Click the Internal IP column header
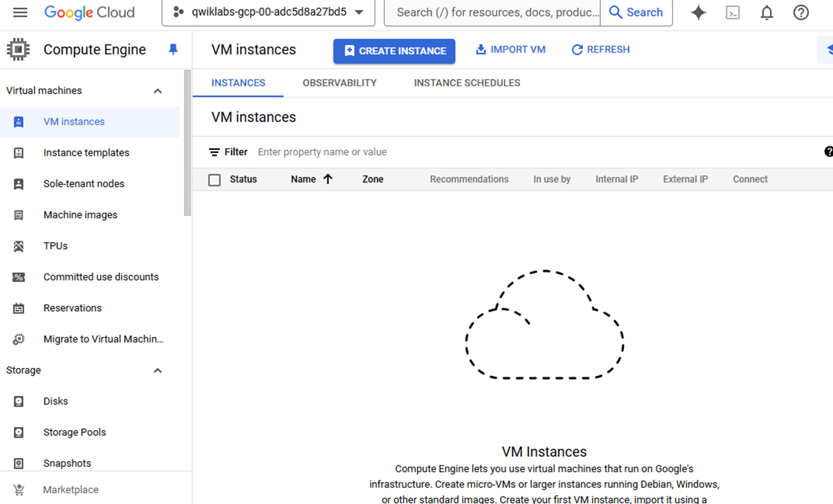Viewport: 833px width, 504px height. [617, 179]
